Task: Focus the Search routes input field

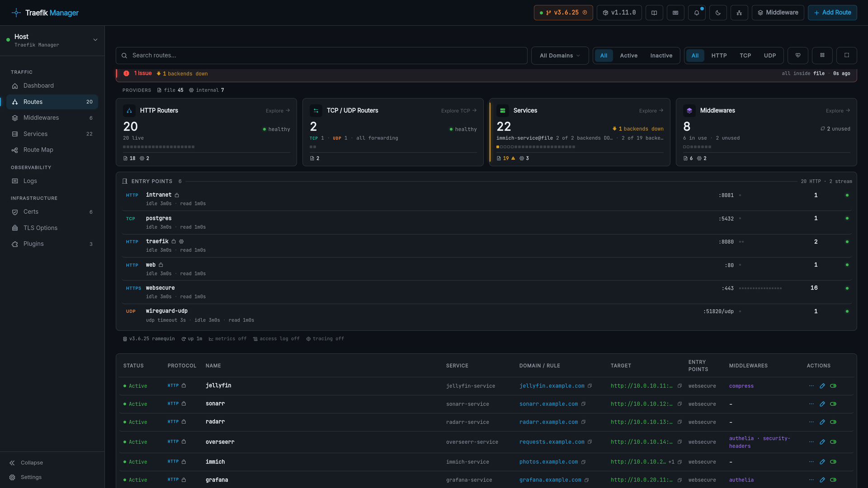Action: pos(321,56)
